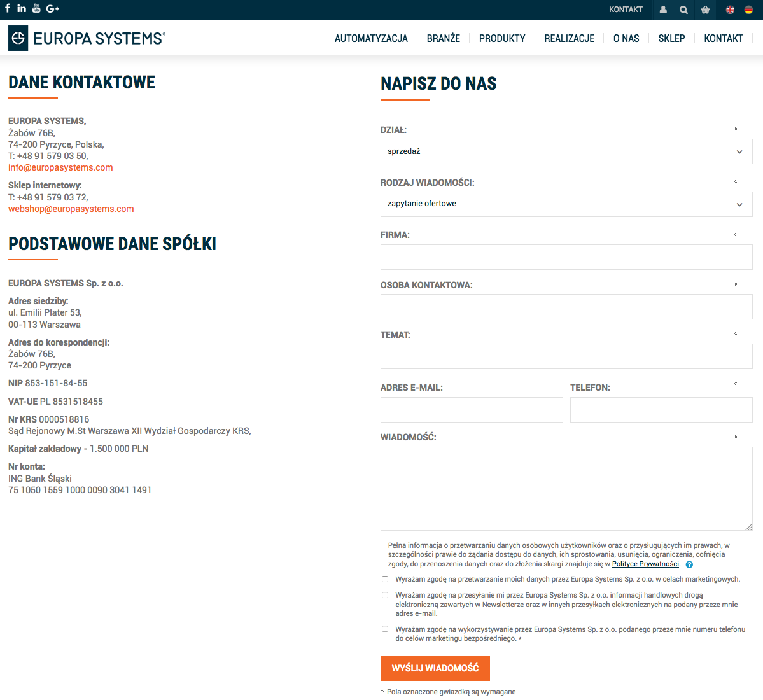The width and height of the screenshot is (763, 700).
Task: Click the NIP 853-151-84-55 text
Action: (48, 383)
